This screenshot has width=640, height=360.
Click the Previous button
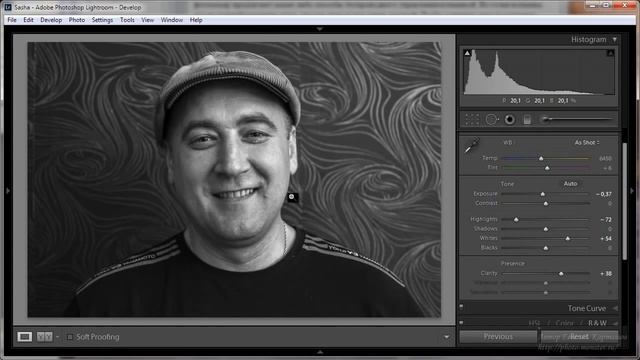[498, 337]
